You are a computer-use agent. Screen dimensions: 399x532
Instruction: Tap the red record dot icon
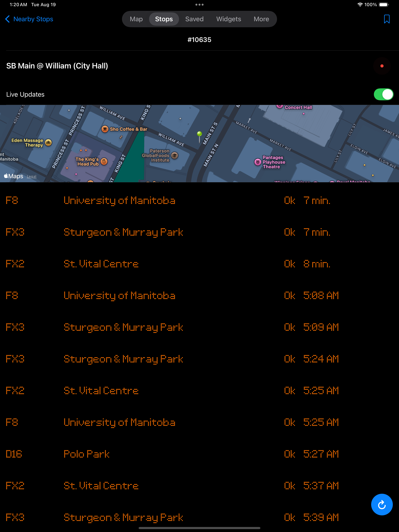click(382, 66)
